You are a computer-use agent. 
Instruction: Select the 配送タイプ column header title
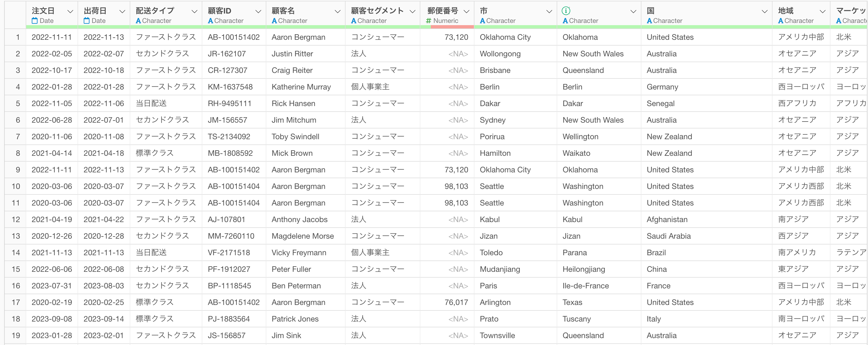coord(155,11)
